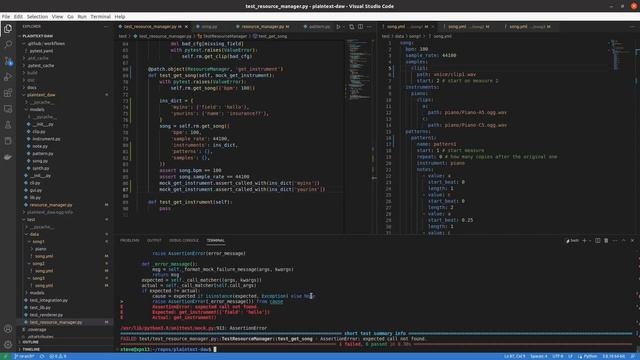Switch to the Problems panel tab
The width and height of the screenshot is (640, 360).
click(x=129, y=240)
